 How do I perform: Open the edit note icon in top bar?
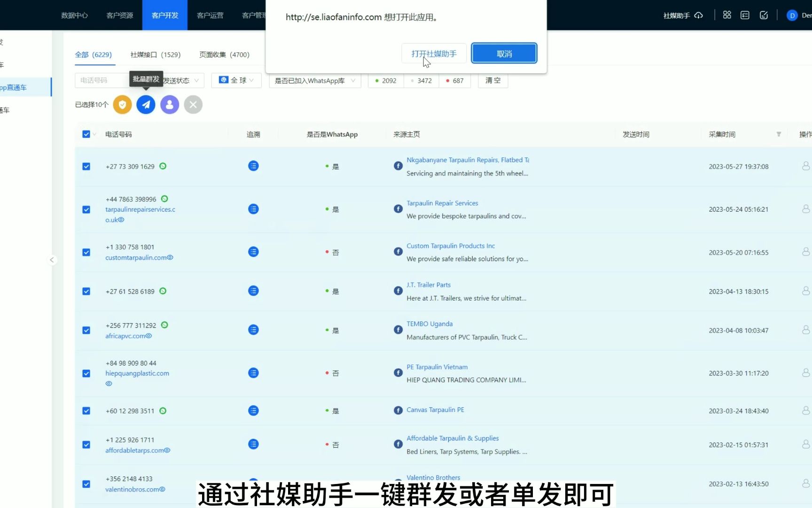click(764, 15)
